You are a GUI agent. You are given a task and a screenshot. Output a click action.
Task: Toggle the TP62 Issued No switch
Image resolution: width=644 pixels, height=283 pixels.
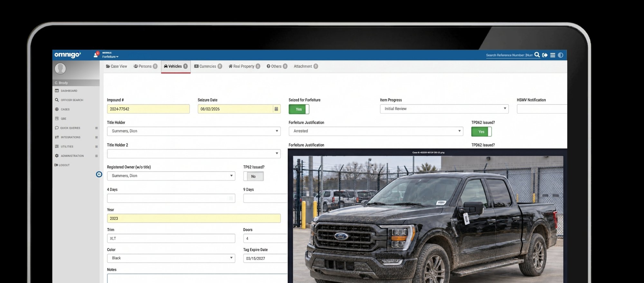253,176
